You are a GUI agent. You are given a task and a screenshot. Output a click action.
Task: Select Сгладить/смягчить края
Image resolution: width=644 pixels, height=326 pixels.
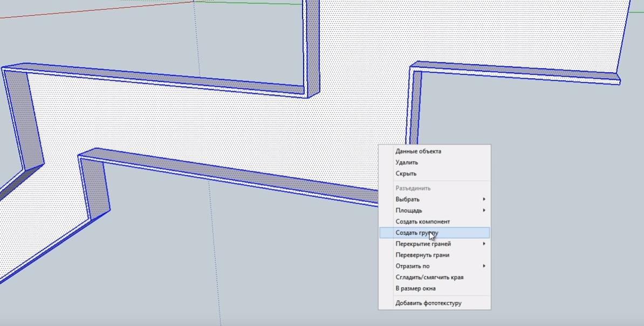pyautogui.click(x=429, y=278)
